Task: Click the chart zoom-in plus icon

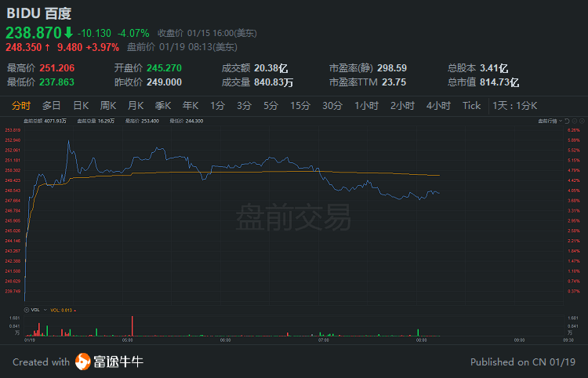Action: (x=582, y=121)
